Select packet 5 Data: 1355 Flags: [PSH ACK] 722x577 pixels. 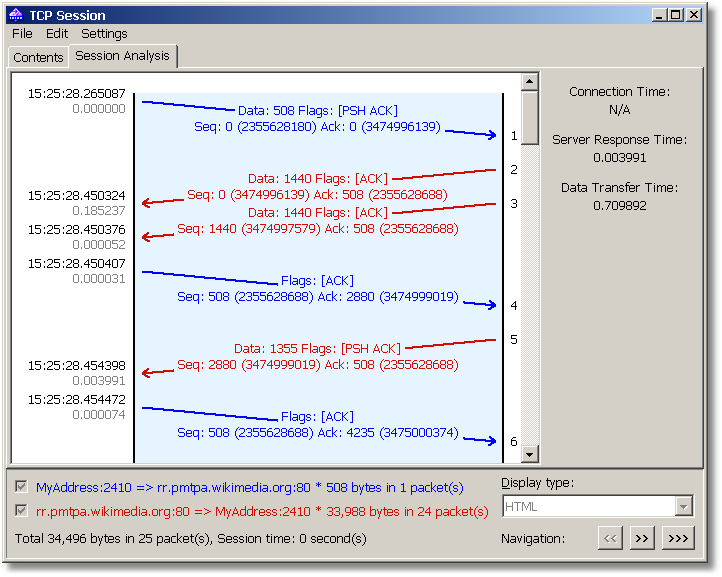point(317,349)
